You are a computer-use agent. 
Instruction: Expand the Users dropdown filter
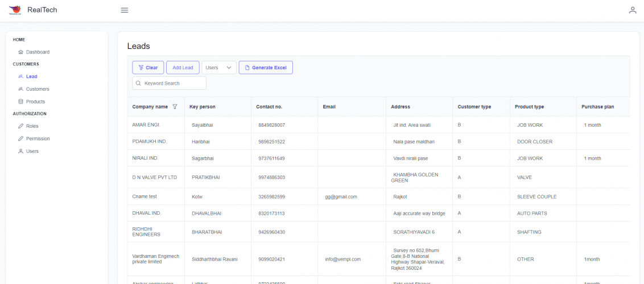[x=219, y=68]
